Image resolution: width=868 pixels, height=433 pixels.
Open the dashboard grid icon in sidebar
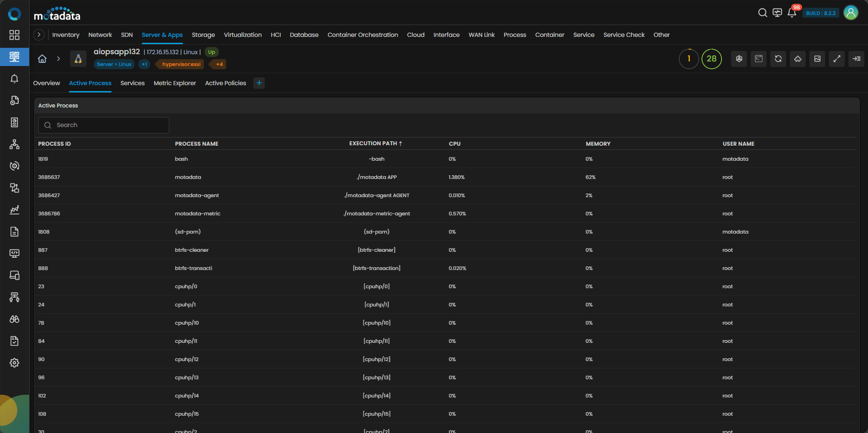pyautogui.click(x=15, y=35)
